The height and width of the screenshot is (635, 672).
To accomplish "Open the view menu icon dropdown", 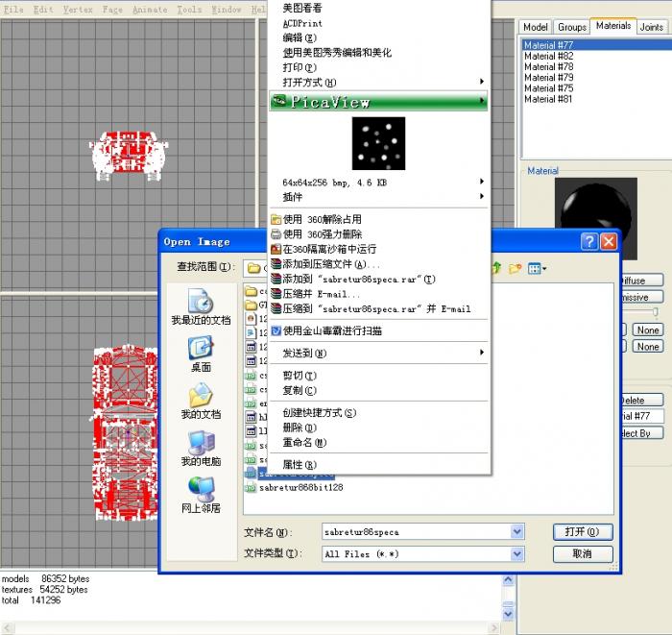I will pos(537,269).
